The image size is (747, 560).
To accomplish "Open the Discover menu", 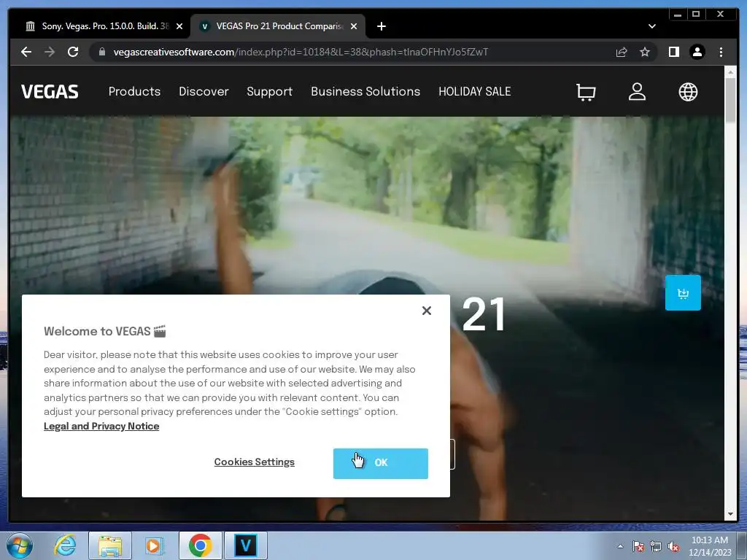I will click(x=204, y=91).
